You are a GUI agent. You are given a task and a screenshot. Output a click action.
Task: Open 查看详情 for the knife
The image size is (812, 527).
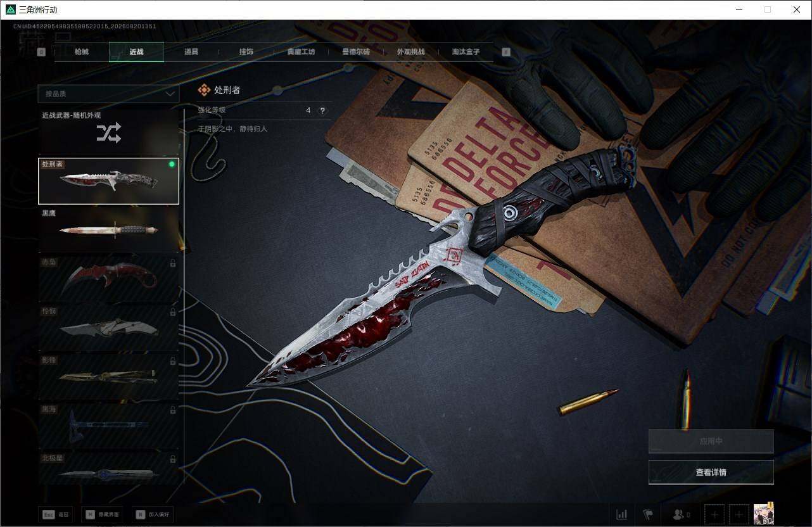(711, 472)
